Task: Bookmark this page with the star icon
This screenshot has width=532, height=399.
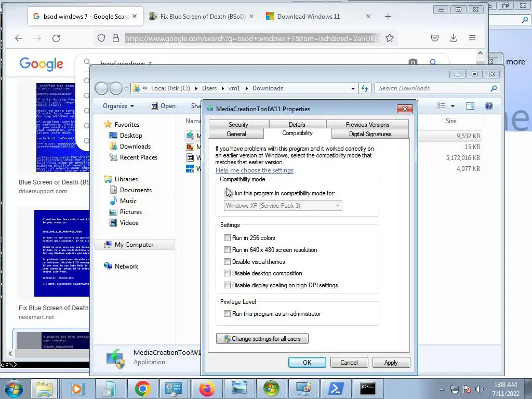Action: pyautogui.click(x=390, y=38)
